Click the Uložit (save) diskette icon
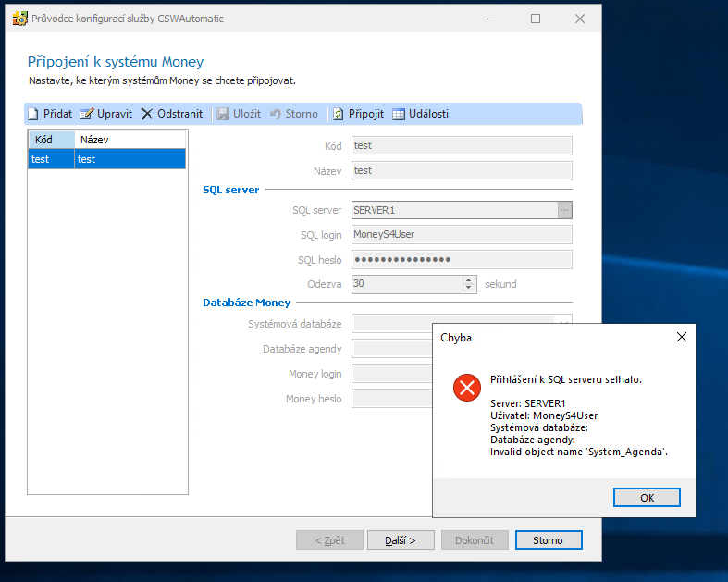 pyautogui.click(x=222, y=114)
